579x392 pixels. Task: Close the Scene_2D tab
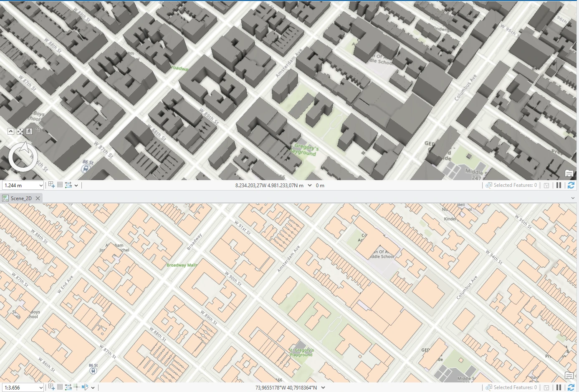38,198
